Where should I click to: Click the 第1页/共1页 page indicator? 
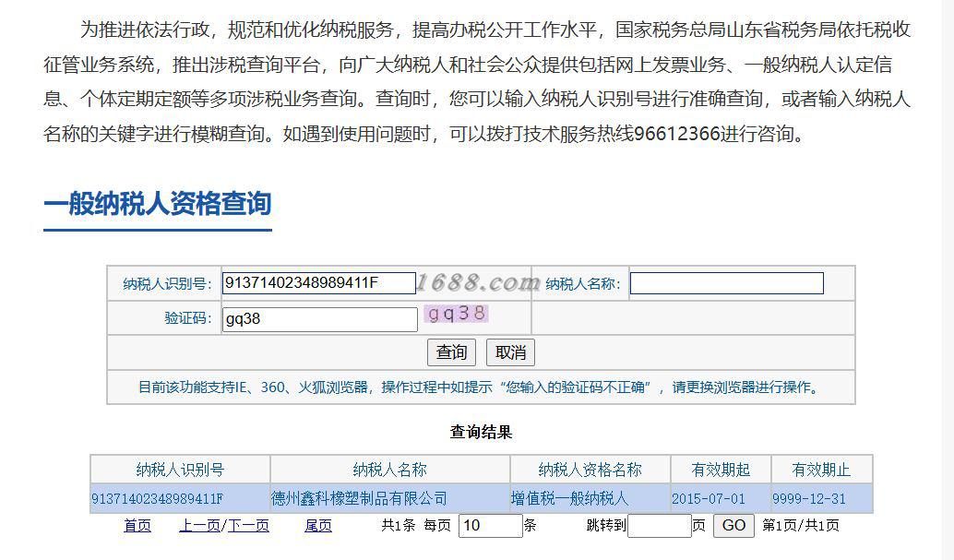tap(801, 525)
